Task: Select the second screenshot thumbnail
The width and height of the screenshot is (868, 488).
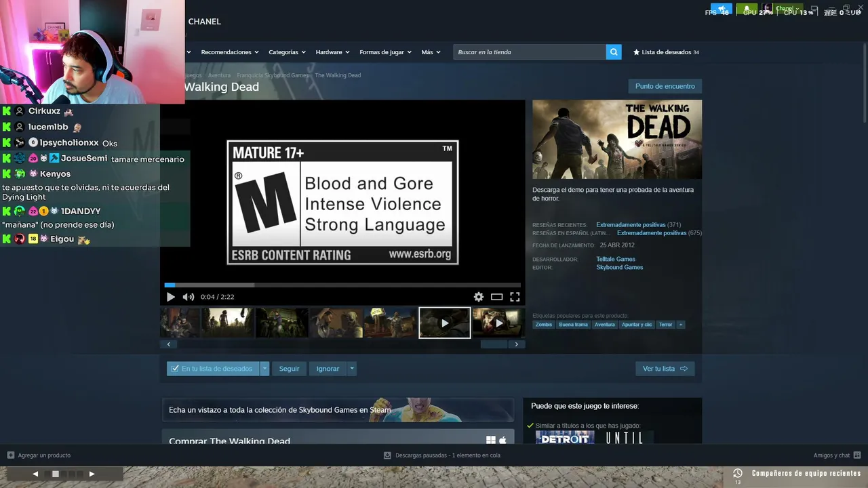Action: click(227, 323)
